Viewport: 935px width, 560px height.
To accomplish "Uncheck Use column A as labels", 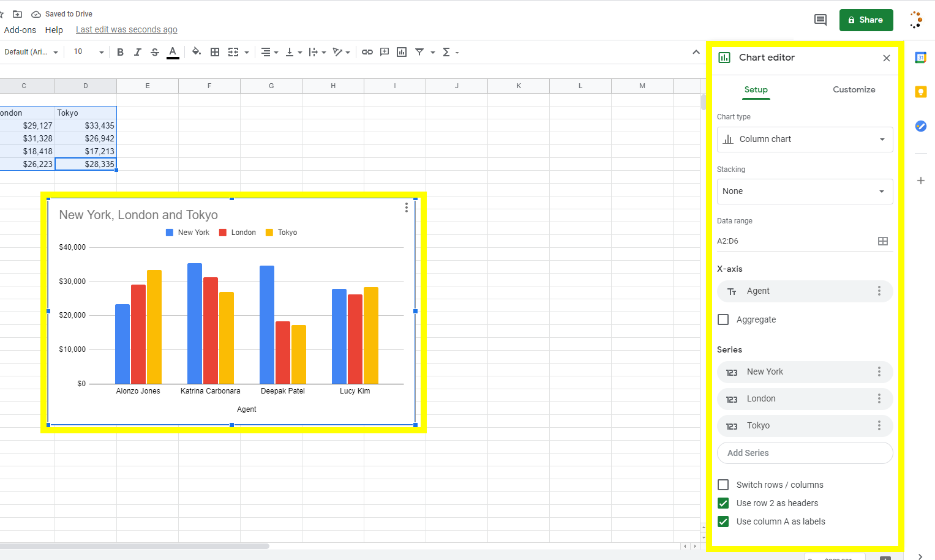I will [x=723, y=521].
